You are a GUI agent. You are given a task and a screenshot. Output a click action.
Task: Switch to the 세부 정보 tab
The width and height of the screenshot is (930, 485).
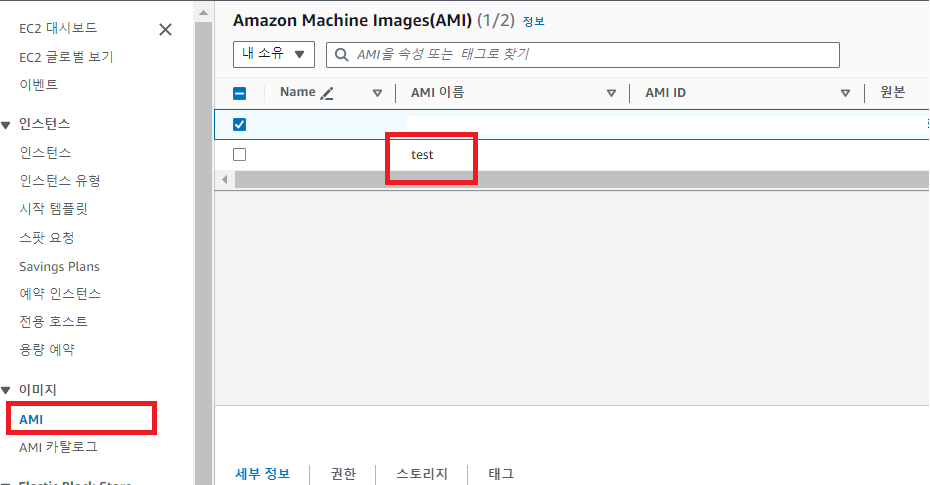[263, 474]
